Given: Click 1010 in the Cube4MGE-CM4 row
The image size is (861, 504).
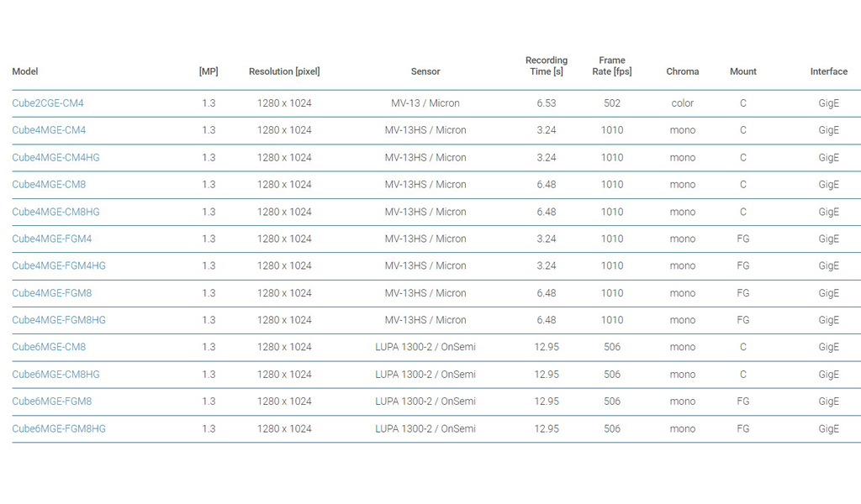Looking at the screenshot, I should 612,130.
